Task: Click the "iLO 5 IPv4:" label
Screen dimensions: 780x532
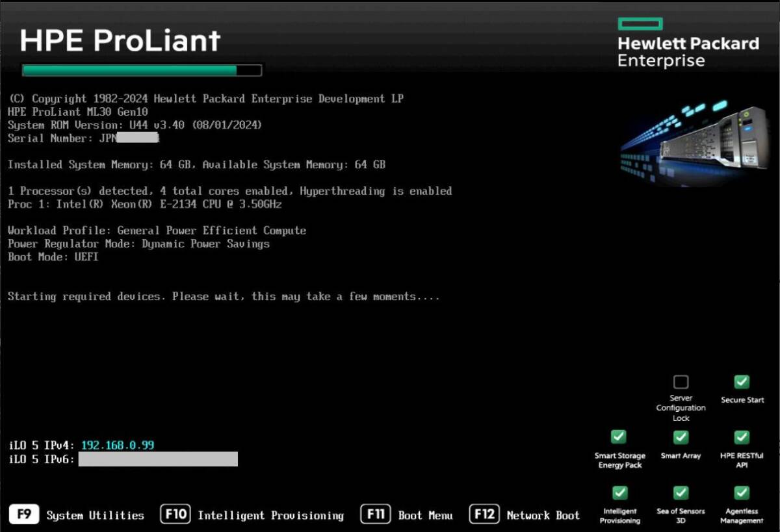Action: pyautogui.click(x=42, y=445)
